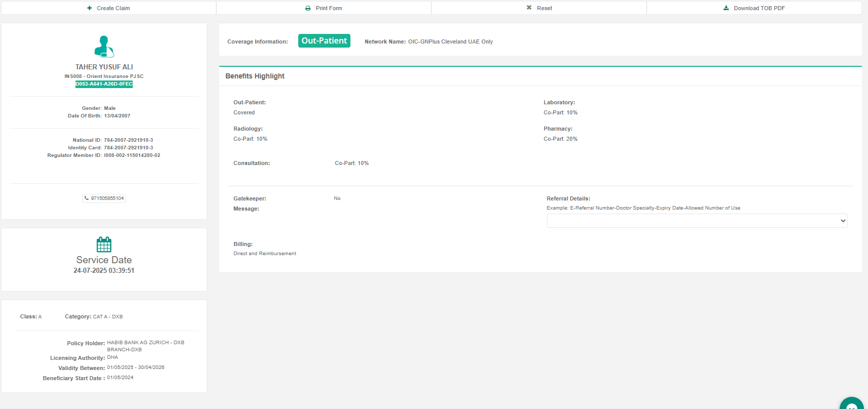Image resolution: width=868 pixels, height=409 pixels.
Task: Click the download icon for TOB PDF
Action: [x=726, y=8]
